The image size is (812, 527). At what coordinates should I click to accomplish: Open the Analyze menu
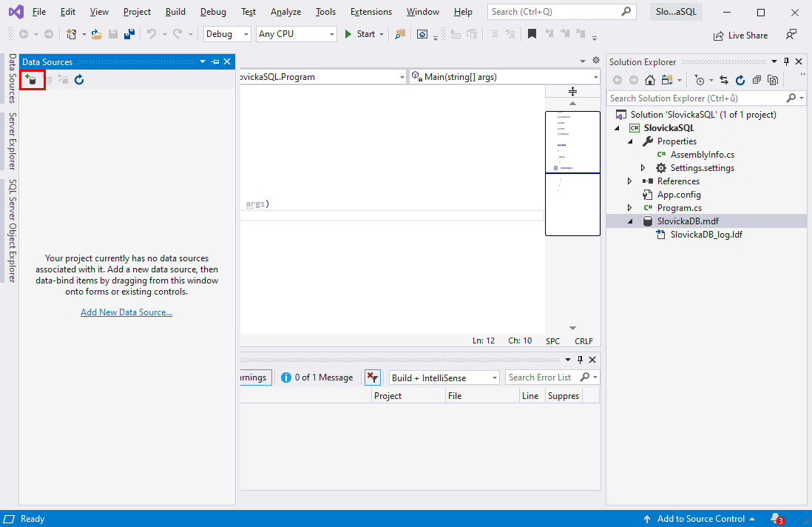click(285, 11)
